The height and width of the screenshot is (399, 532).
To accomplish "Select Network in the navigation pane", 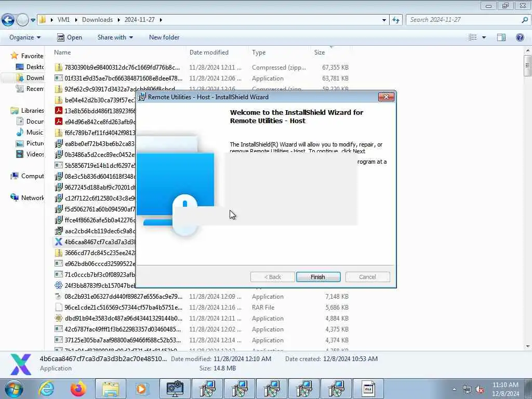I will click(27, 198).
